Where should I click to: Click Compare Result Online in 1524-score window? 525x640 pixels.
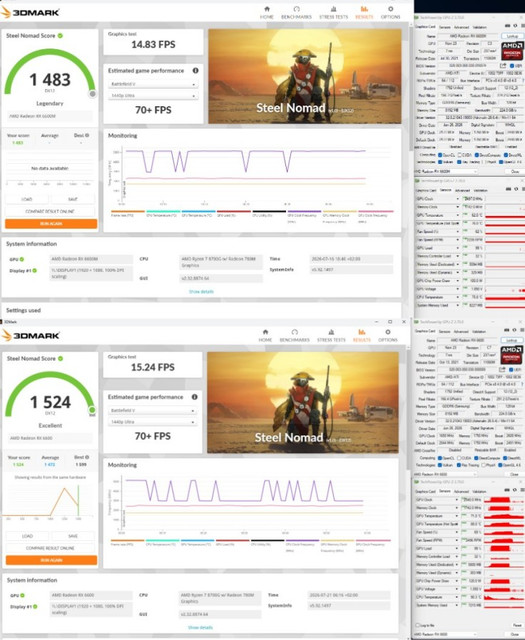coord(50,548)
